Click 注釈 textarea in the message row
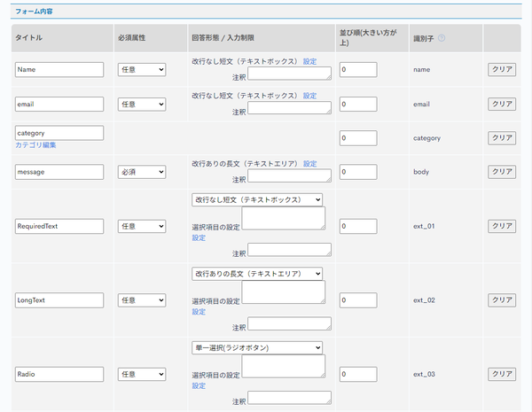The width and height of the screenshot is (532, 412). [289, 175]
